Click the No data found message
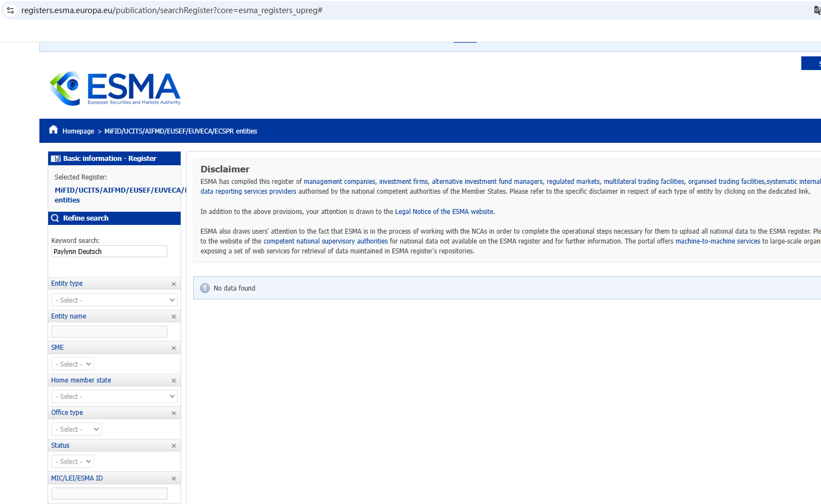 234,288
